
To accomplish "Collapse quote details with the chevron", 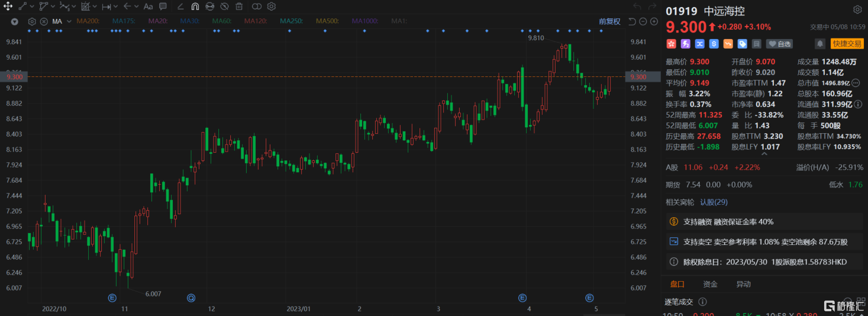I will point(764,155).
